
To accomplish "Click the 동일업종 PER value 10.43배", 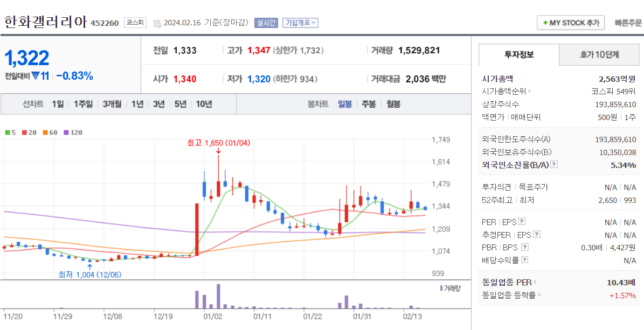I will coord(621,283).
